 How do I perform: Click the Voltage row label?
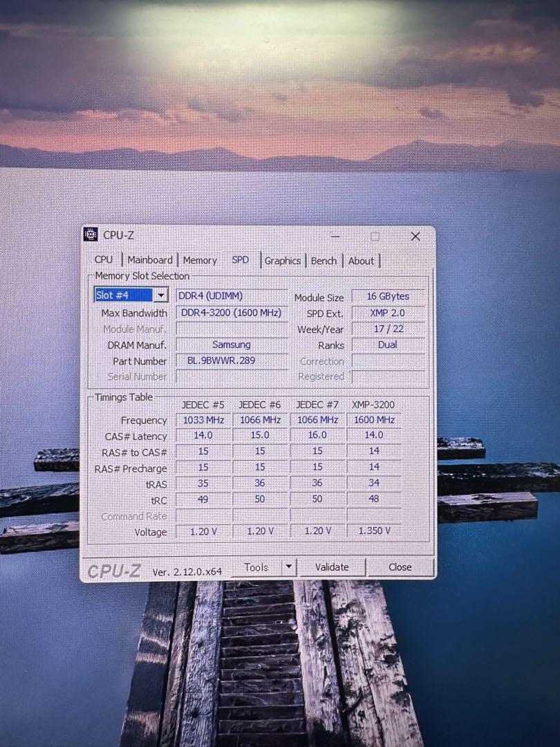point(151,532)
